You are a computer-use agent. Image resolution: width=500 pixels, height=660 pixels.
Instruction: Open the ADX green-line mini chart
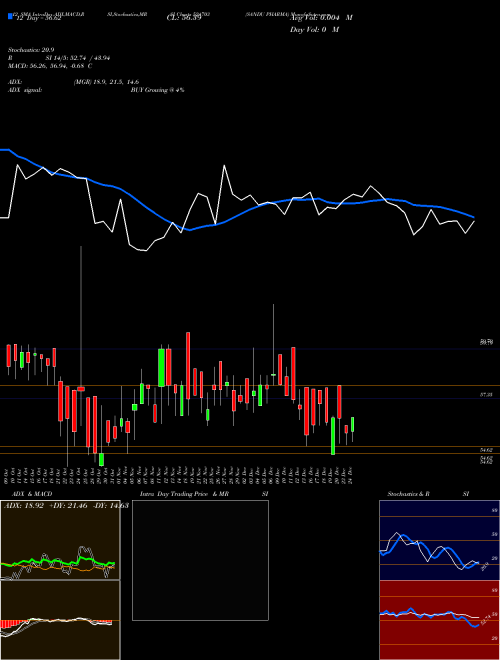60,540
